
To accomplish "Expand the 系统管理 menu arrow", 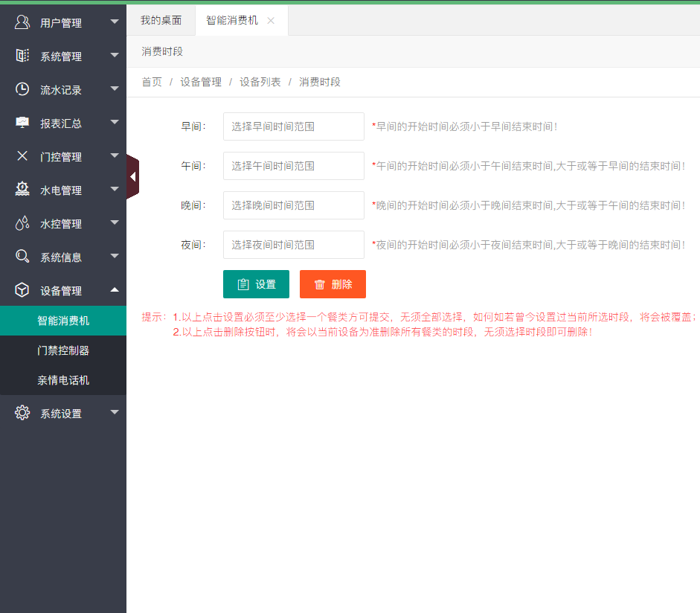I will tap(115, 55).
